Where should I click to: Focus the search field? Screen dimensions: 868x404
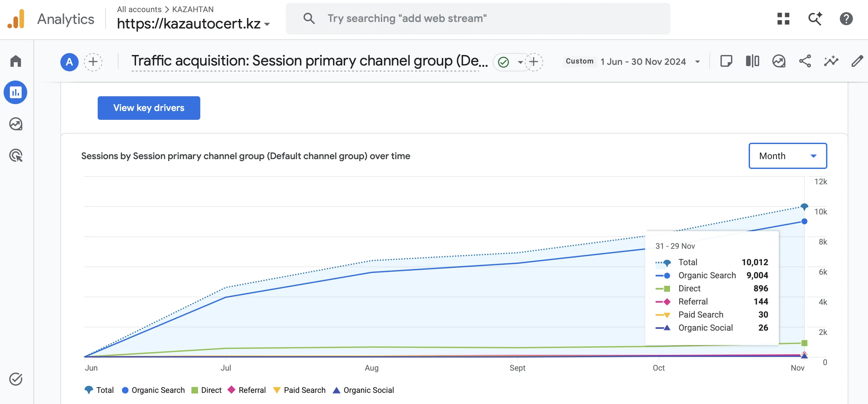[478, 19]
